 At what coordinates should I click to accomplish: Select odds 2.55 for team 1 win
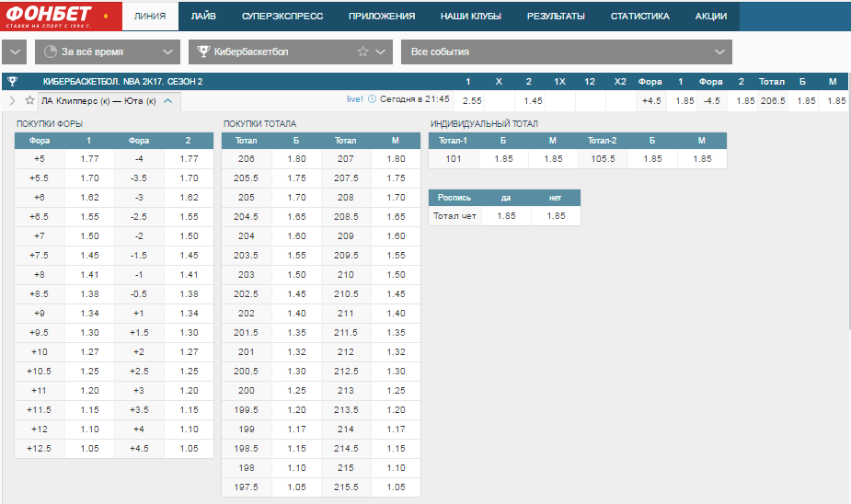(472, 101)
